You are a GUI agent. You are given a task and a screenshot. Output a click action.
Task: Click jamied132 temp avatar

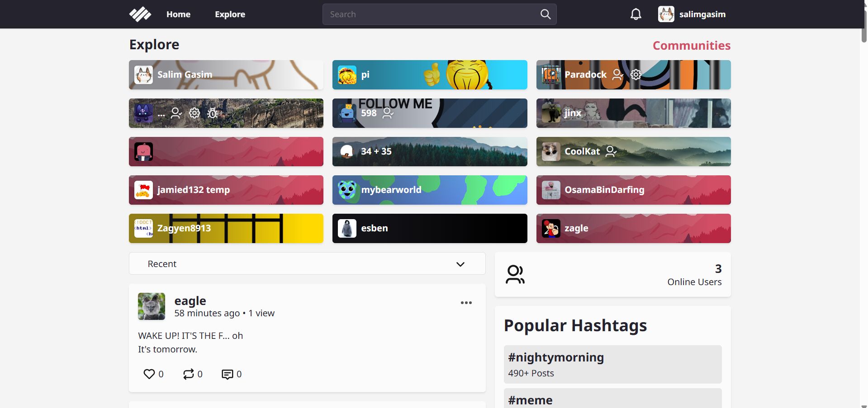pyautogui.click(x=143, y=190)
